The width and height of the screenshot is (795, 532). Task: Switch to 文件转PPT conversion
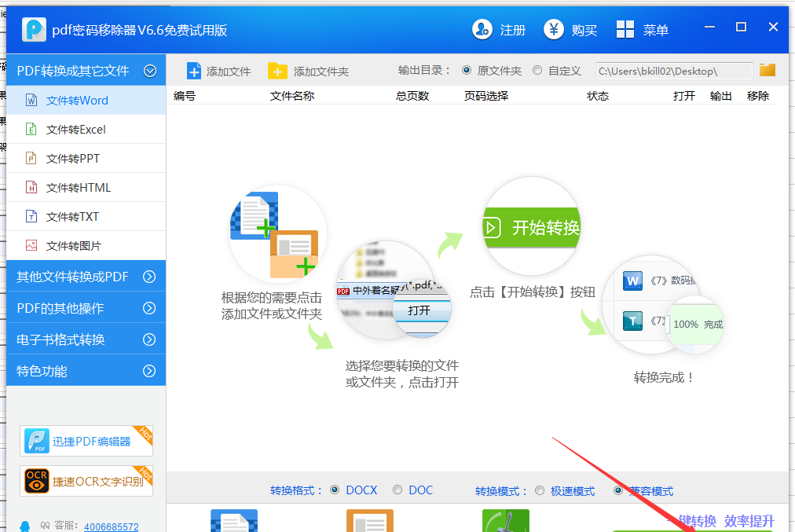86,158
